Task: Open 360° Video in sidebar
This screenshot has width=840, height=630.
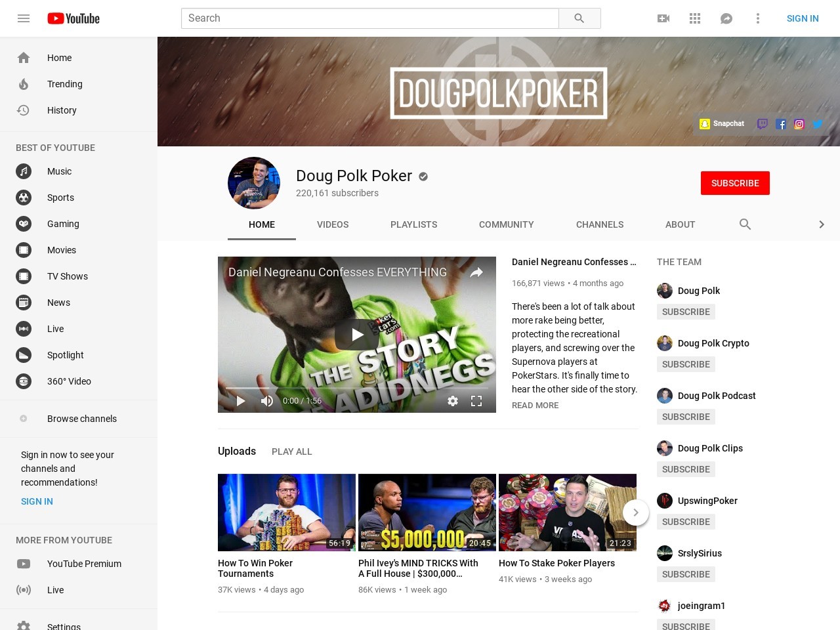Action: (79, 381)
